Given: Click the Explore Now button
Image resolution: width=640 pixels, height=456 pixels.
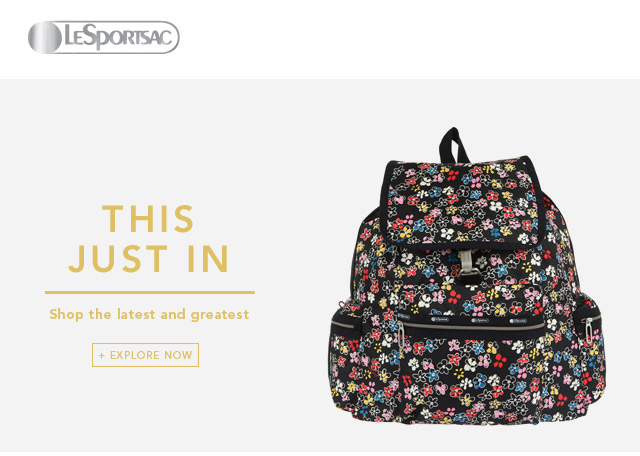Looking at the screenshot, I should coord(145,355).
